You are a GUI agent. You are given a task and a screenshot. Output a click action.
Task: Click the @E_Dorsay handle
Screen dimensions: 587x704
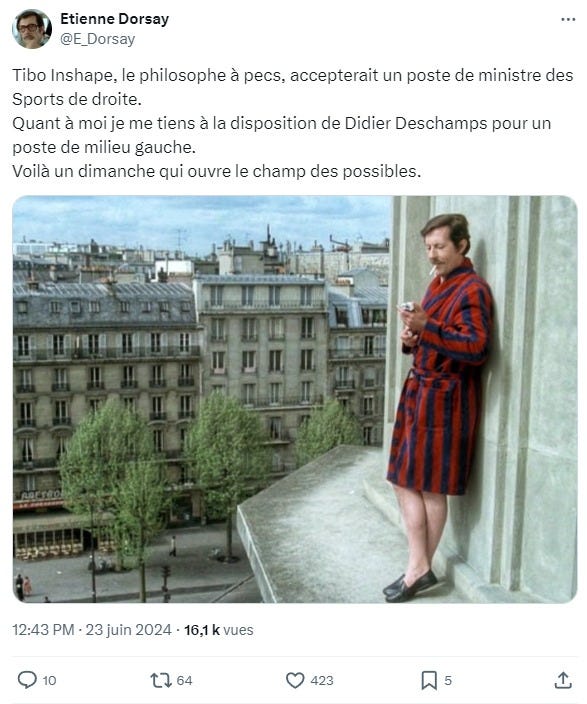[x=97, y=39]
